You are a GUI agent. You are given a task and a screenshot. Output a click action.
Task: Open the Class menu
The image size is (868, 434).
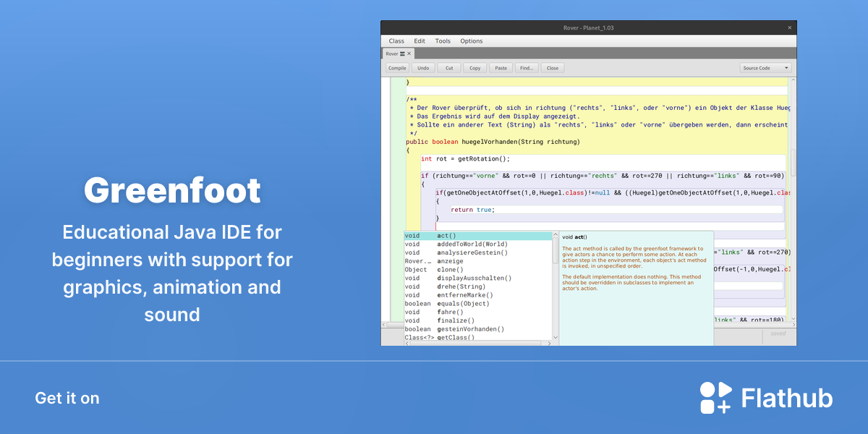pyautogui.click(x=396, y=41)
